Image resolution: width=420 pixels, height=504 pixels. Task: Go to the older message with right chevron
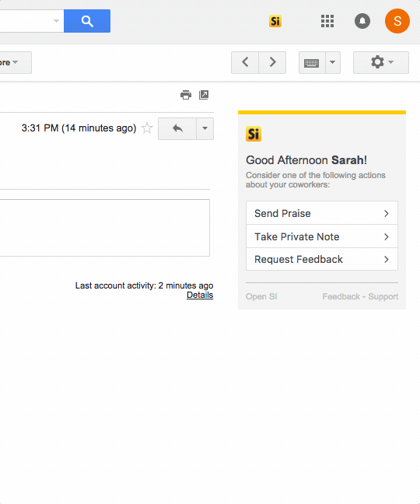pyautogui.click(x=272, y=62)
